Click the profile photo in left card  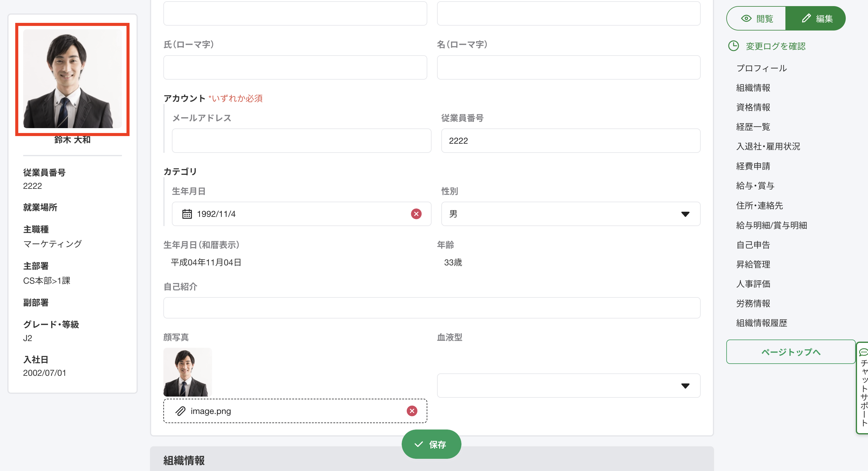pos(73,79)
